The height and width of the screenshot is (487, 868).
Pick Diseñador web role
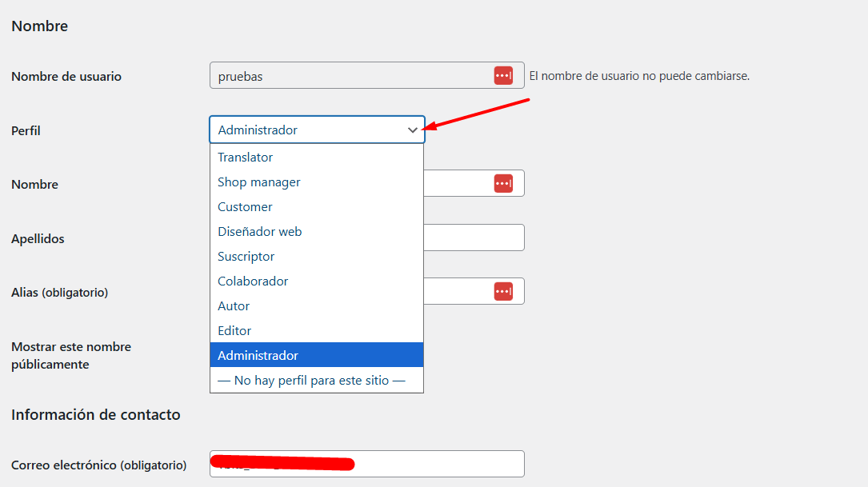260,232
